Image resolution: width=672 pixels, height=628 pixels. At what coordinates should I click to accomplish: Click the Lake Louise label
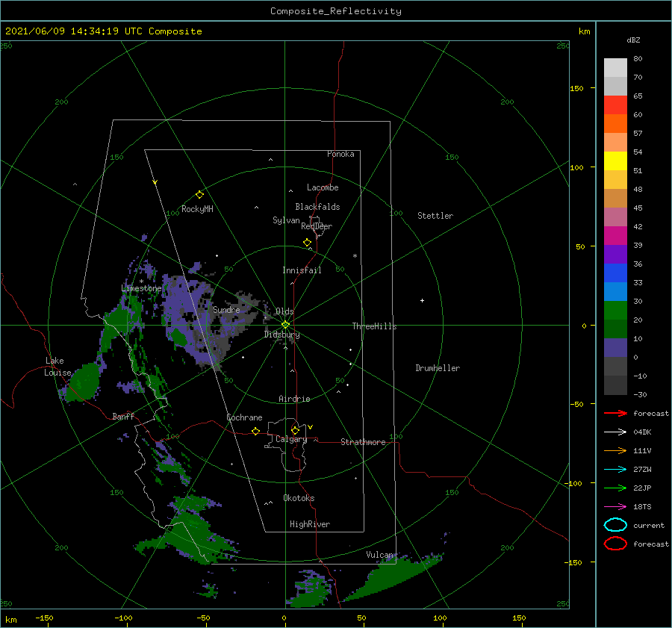(57, 367)
